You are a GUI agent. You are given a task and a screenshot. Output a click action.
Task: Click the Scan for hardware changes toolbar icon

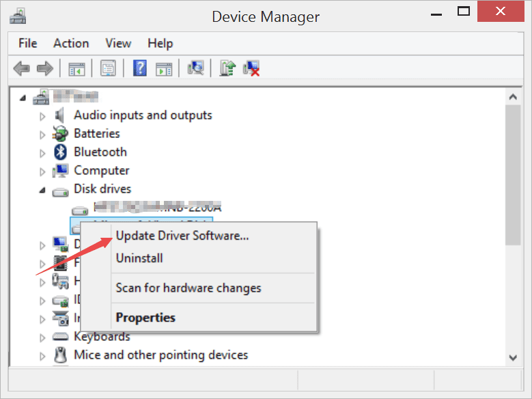(196, 68)
